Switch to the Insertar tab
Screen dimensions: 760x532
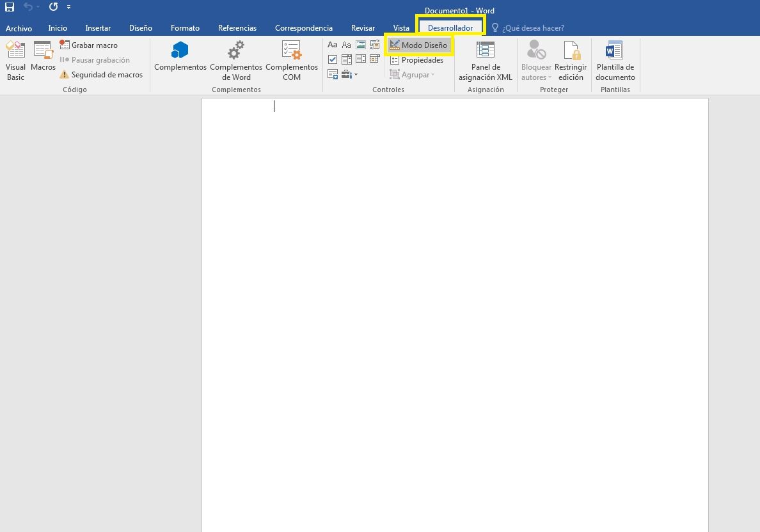tap(98, 28)
